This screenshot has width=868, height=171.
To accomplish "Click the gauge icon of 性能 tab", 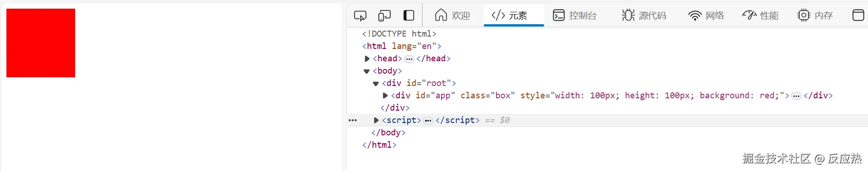I will [749, 16].
